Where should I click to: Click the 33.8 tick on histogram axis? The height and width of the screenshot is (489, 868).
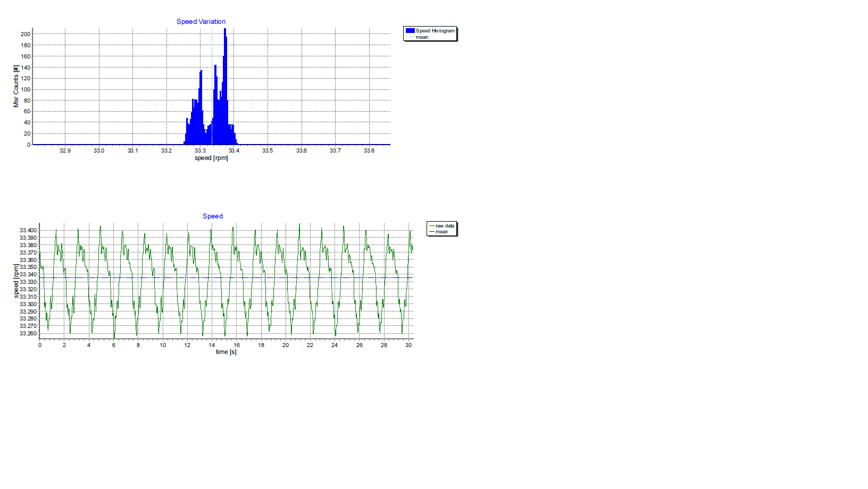point(369,150)
